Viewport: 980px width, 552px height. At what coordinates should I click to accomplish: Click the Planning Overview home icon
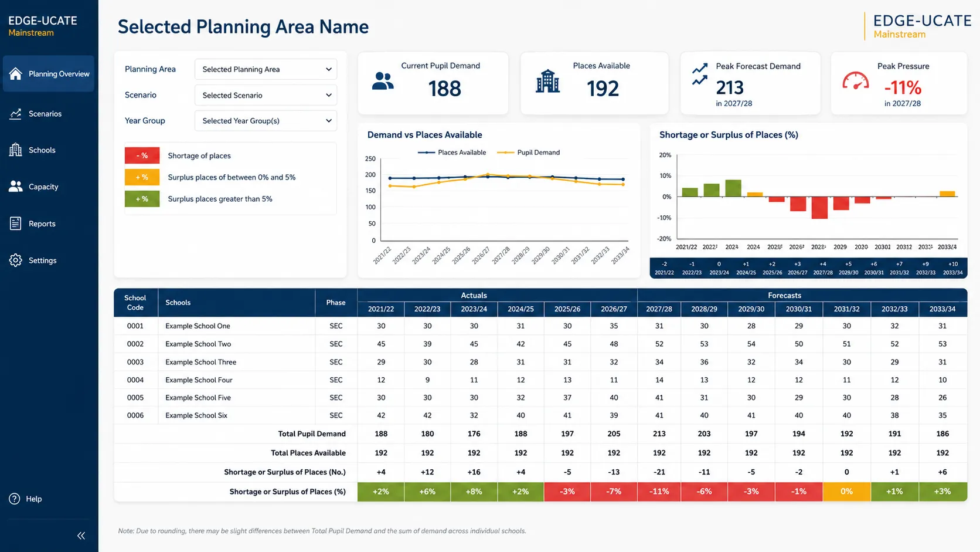click(x=16, y=73)
